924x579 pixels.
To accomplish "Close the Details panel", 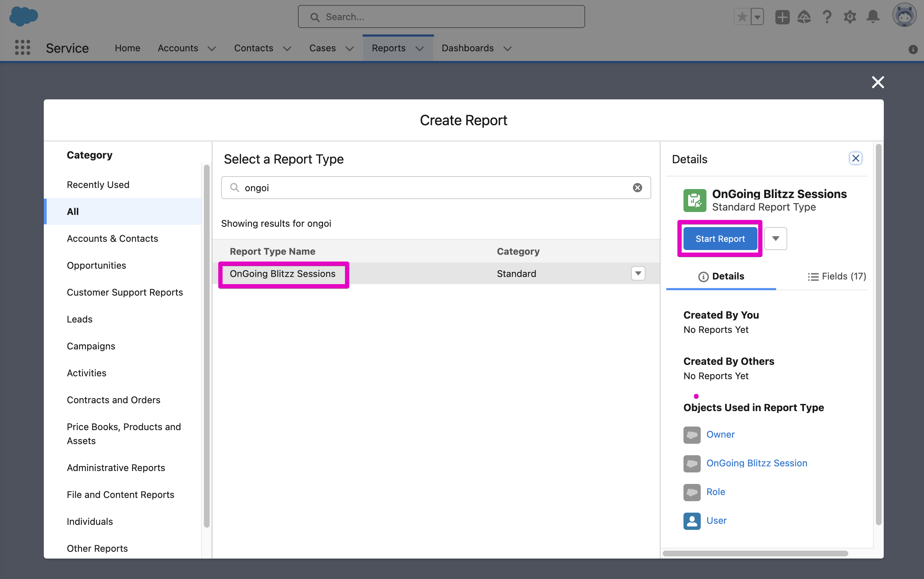I will (855, 158).
